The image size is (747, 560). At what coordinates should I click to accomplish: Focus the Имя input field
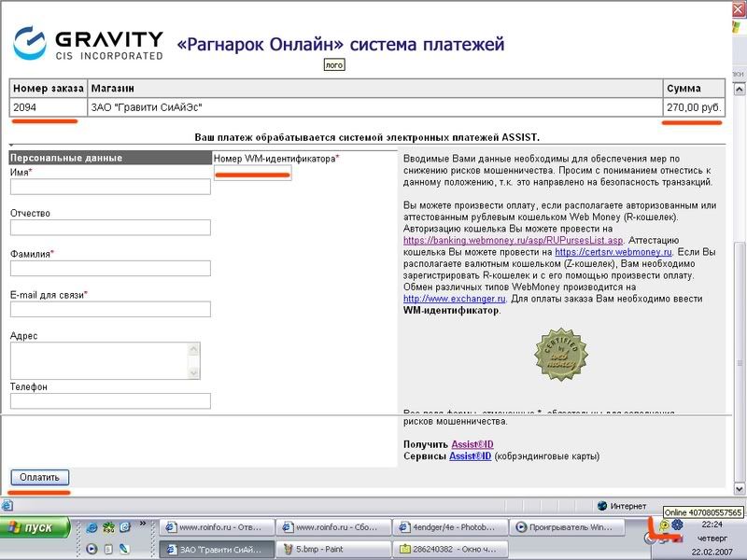pyautogui.click(x=110, y=187)
